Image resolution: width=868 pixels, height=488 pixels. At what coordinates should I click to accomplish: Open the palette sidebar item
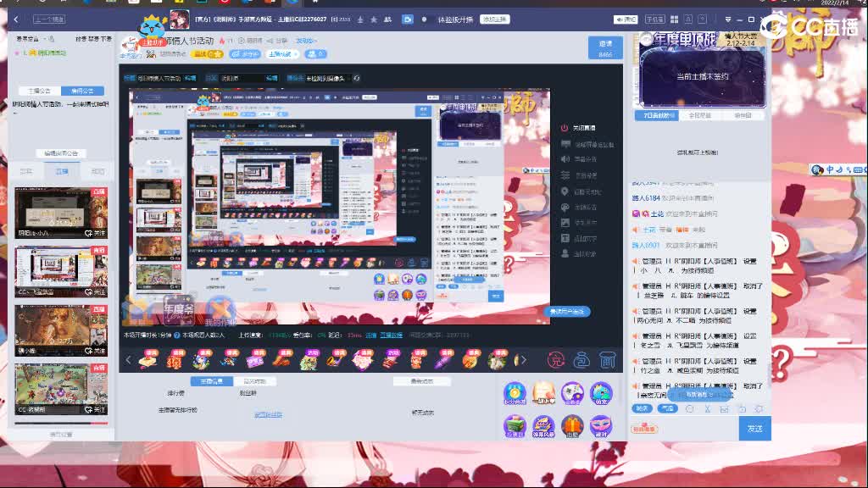(x=565, y=208)
